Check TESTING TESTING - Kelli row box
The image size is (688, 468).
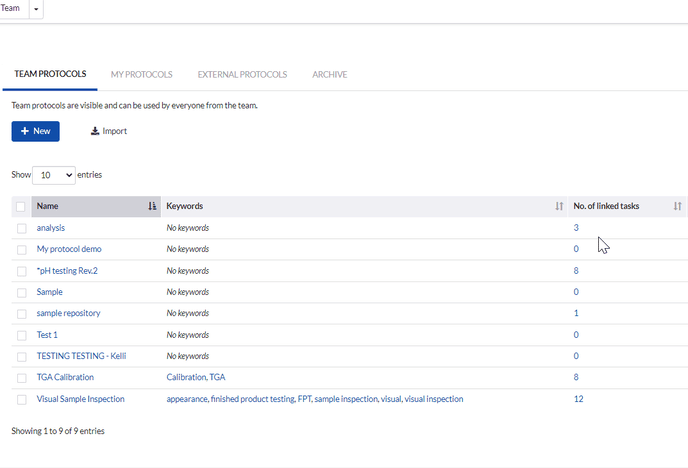22,357
